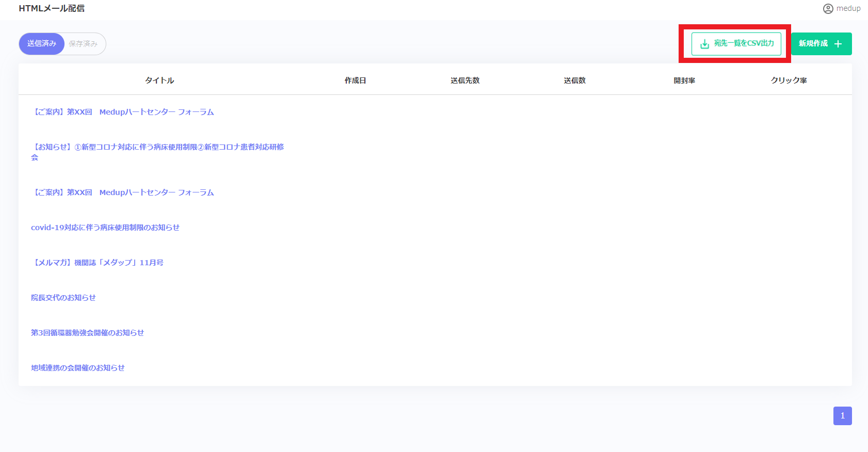Switch to the 送信済み tab
Image resolution: width=868 pixels, height=452 pixels.
(x=42, y=44)
